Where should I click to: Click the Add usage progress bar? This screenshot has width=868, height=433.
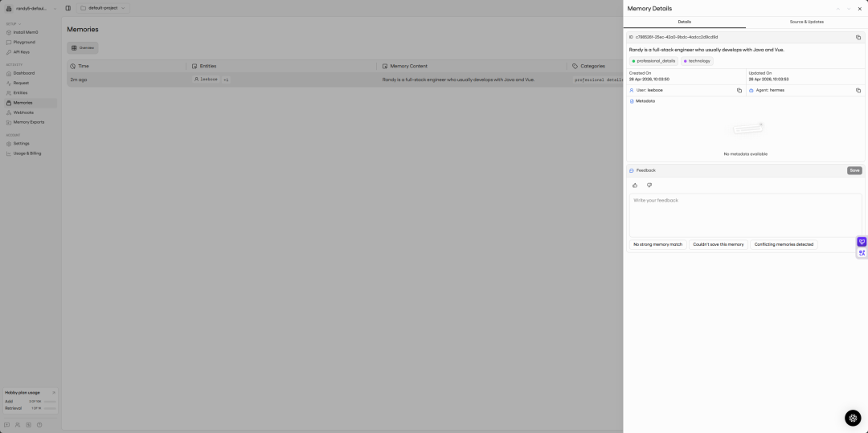49,401
